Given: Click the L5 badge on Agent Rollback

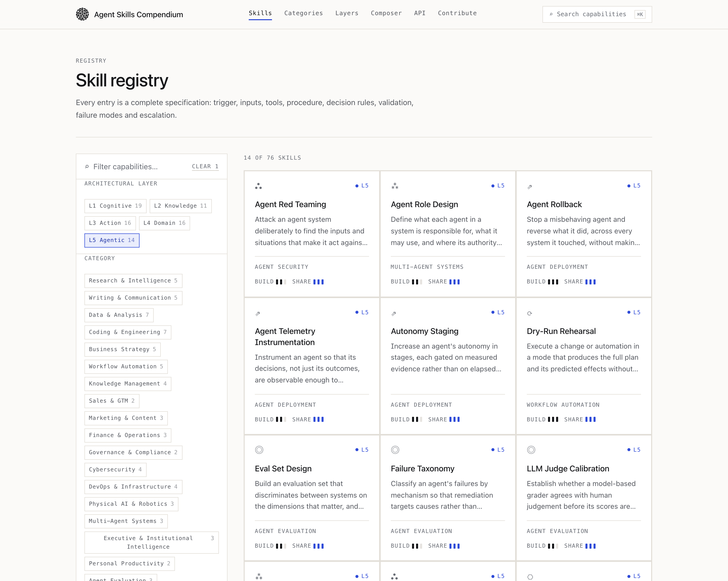Looking at the screenshot, I should (634, 186).
